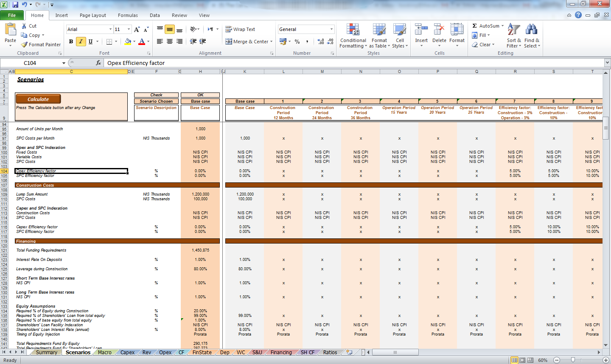Expand the Name Box dropdown arrow
The width and height of the screenshot is (611, 364).
point(64,63)
